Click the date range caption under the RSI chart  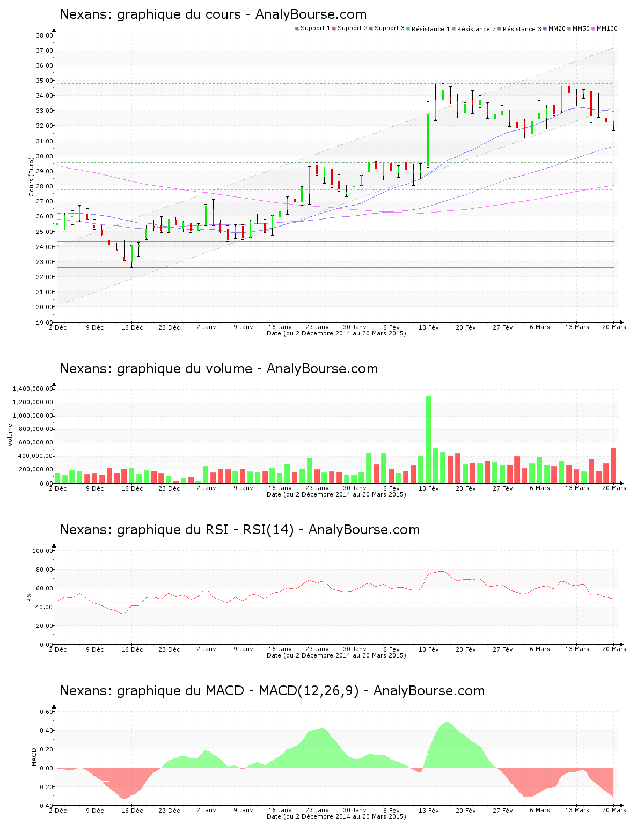click(336, 655)
